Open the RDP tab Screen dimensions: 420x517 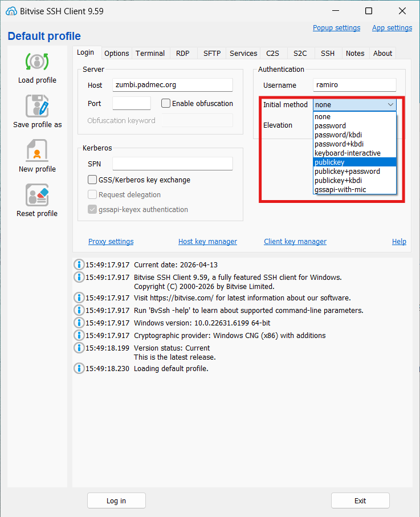coord(182,54)
